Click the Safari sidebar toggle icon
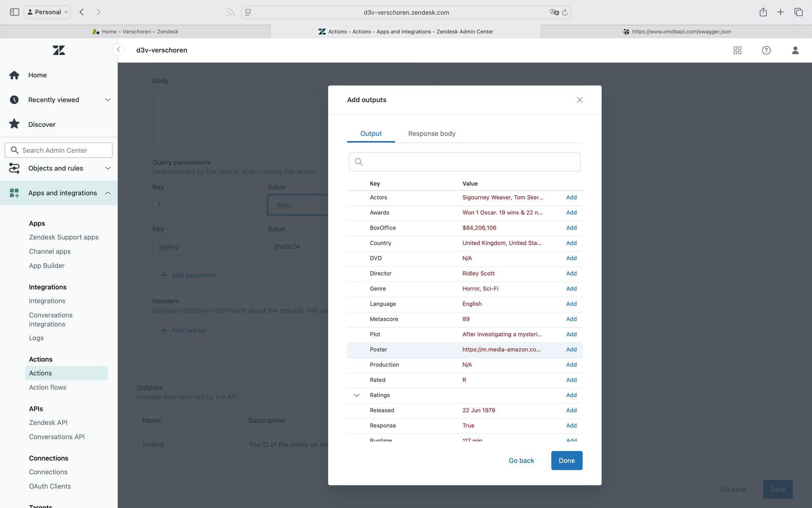This screenshot has height=508, width=812. 14,12
